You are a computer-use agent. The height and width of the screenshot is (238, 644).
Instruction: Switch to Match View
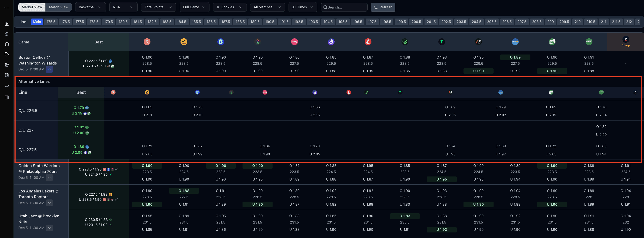pyautogui.click(x=59, y=7)
